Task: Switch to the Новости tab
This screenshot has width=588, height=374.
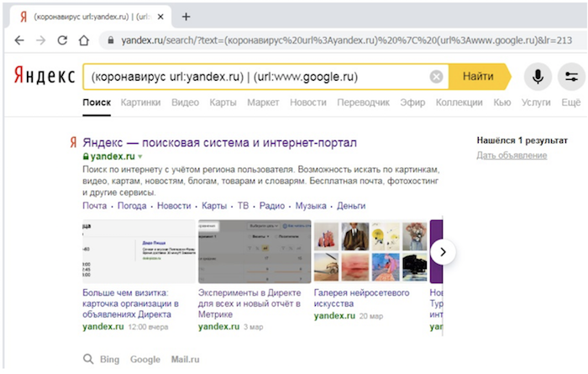Action: (x=308, y=103)
